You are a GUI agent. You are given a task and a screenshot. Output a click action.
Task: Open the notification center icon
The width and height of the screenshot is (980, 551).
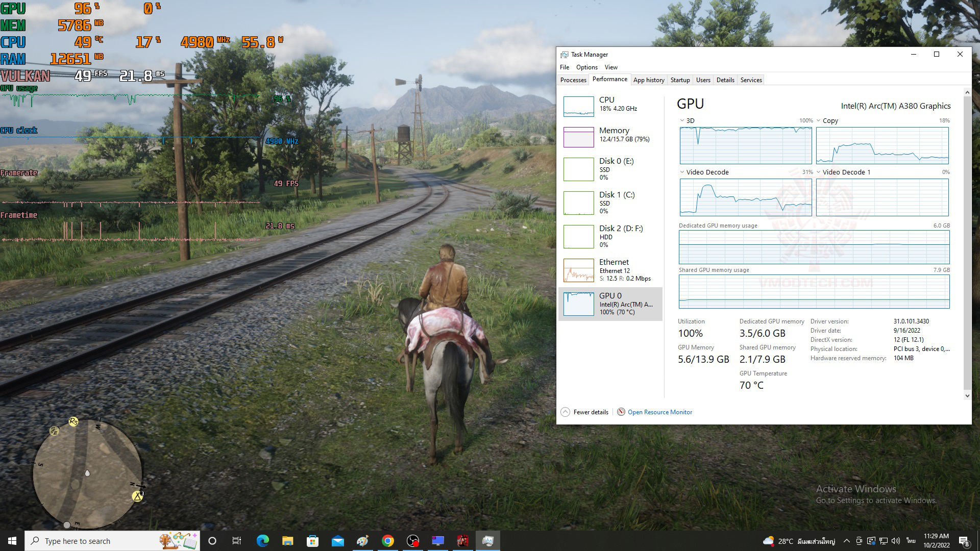964,541
